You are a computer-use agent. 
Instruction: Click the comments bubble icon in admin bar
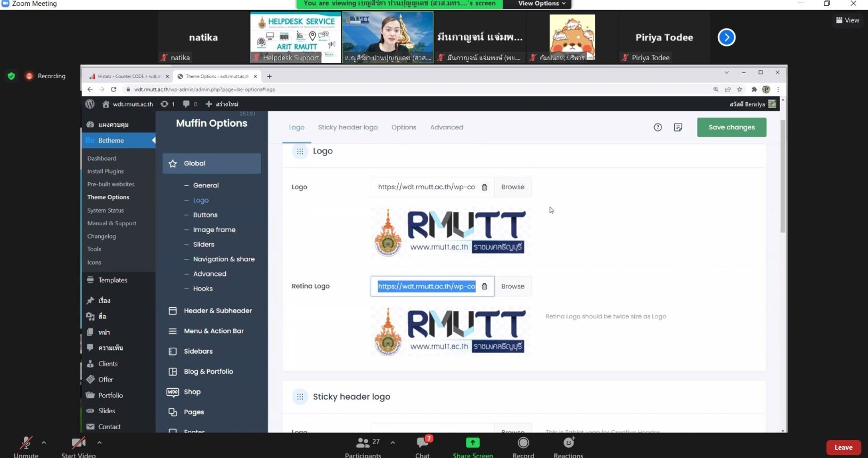coord(186,104)
